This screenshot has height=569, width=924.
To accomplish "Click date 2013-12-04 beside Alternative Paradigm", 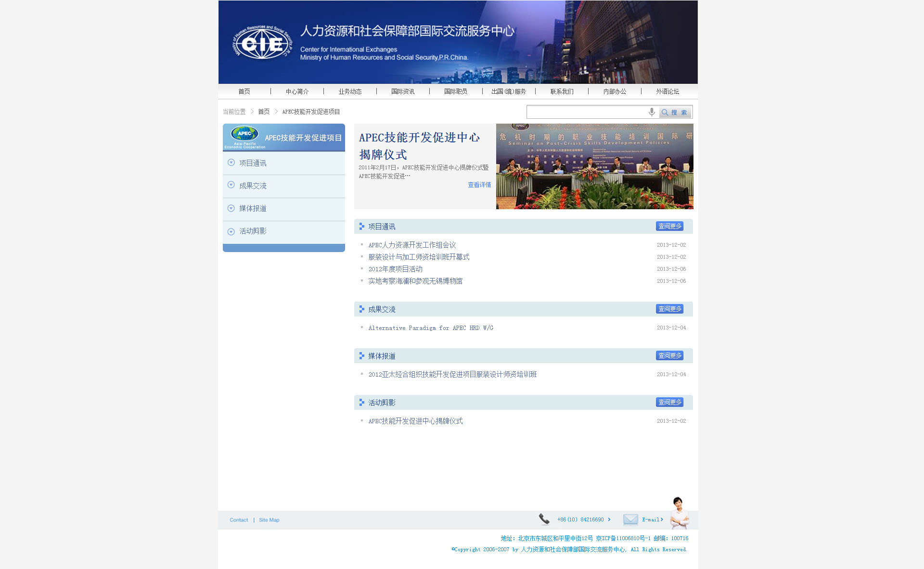I will (671, 328).
